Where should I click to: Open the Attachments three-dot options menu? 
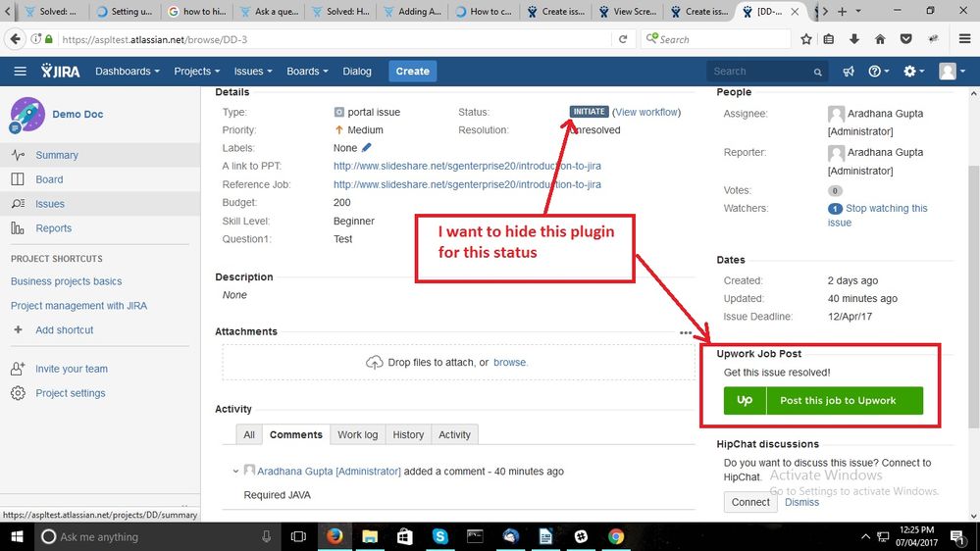click(x=686, y=332)
